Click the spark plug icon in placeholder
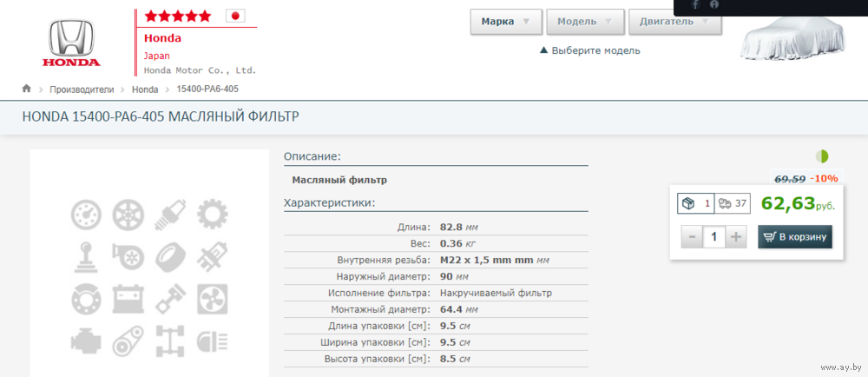This screenshot has height=377, width=868. 170,216
